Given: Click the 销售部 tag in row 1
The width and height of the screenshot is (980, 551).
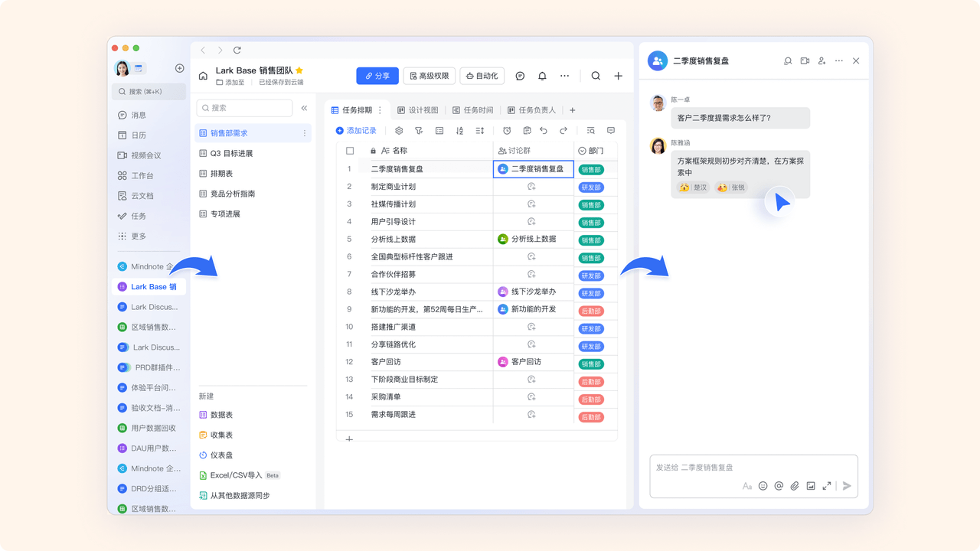Looking at the screenshot, I should (x=591, y=170).
